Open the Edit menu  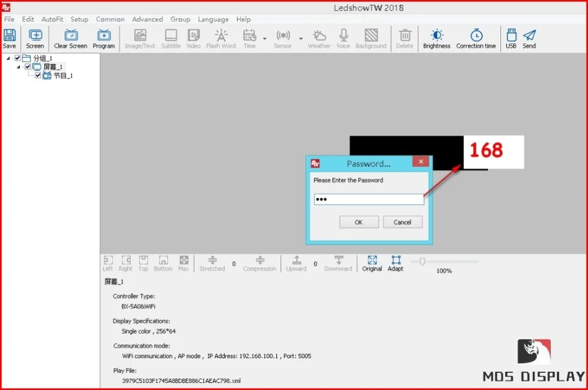point(28,19)
